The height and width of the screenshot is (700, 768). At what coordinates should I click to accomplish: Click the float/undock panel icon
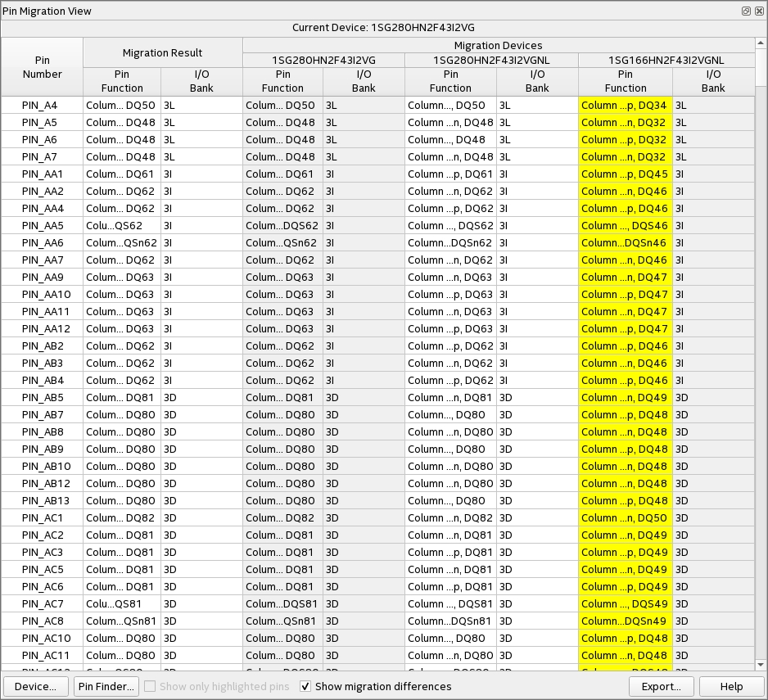(746, 11)
